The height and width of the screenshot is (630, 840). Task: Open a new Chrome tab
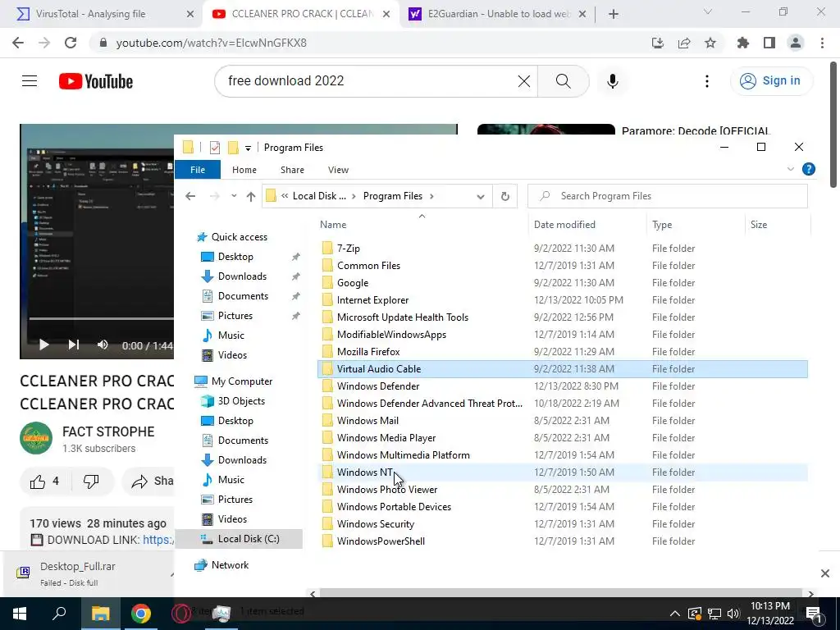pos(614,14)
